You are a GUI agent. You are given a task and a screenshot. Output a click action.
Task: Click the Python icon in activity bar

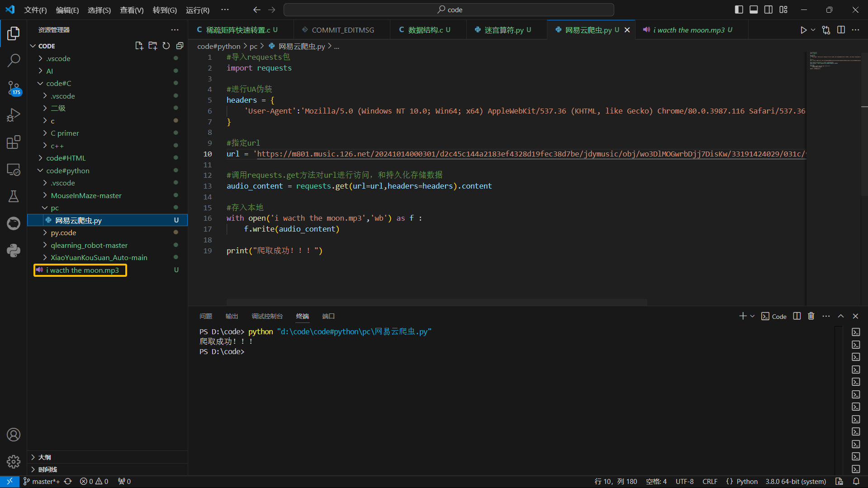click(x=14, y=251)
